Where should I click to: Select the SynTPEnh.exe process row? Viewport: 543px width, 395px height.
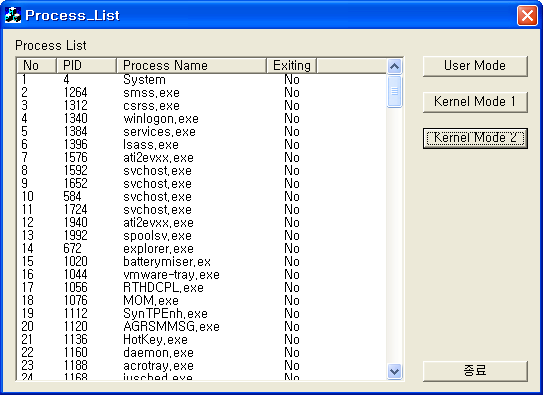click(202, 313)
